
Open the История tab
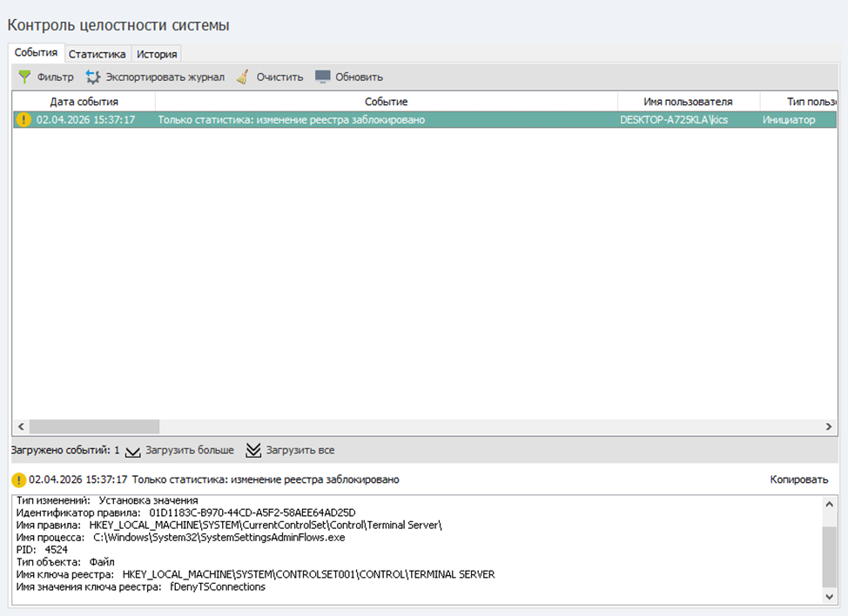tap(157, 54)
